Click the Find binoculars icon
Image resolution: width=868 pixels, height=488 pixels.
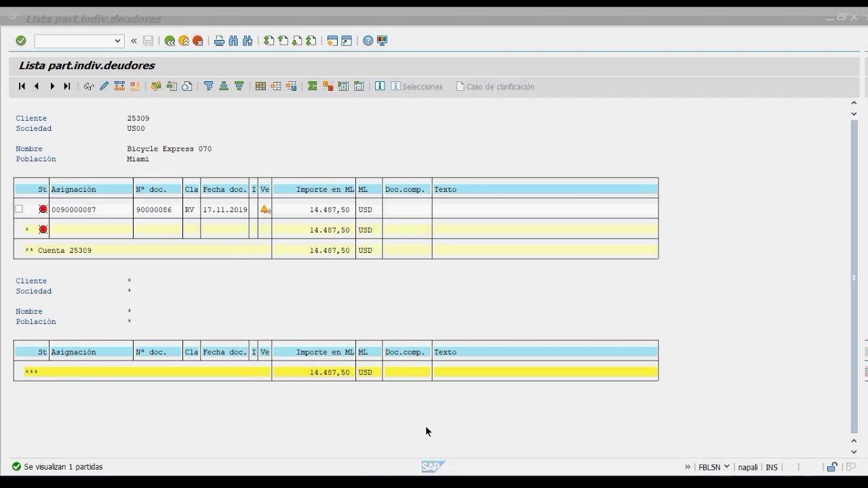[233, 41]
